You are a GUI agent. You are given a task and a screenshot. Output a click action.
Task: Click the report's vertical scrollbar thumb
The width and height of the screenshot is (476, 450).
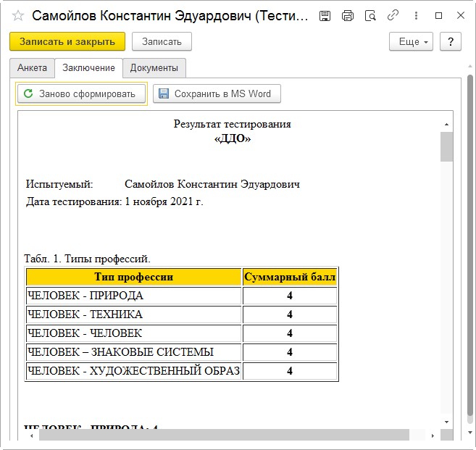[446, 146]
